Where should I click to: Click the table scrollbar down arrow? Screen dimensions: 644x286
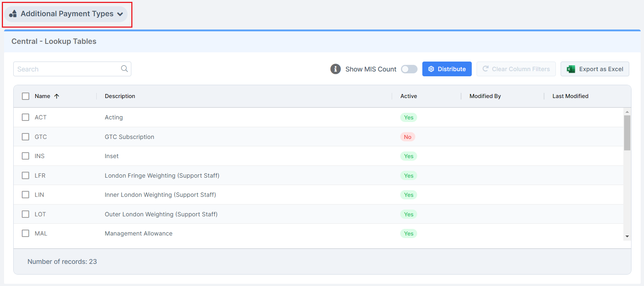[627, 237]
